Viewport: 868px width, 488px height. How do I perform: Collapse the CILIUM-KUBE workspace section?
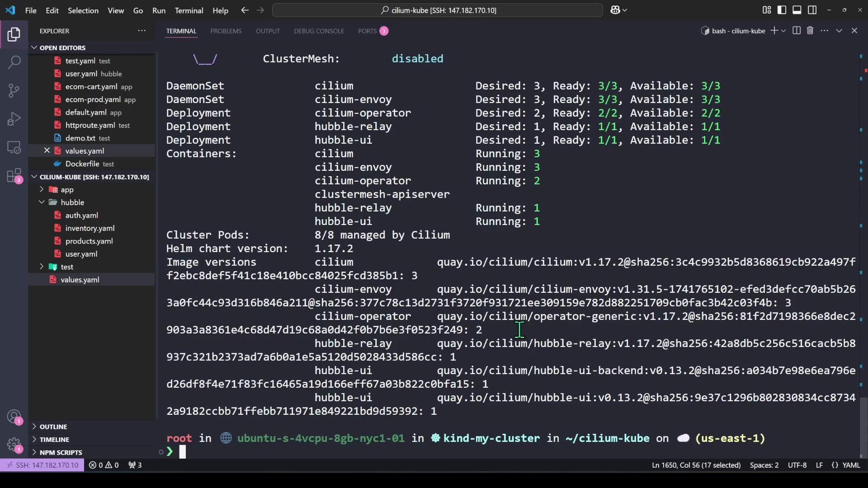(x=34, y=177)
